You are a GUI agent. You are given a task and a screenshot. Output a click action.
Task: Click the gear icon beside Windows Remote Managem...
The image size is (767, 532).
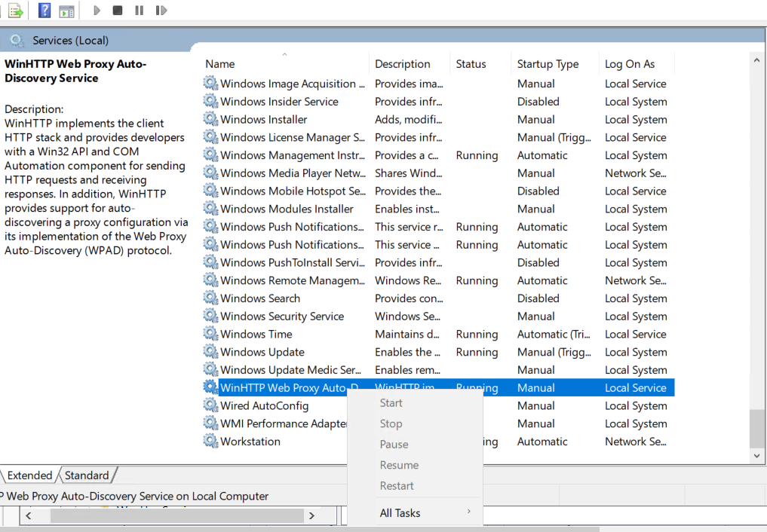pyautogui.click(x=211, y=280)
